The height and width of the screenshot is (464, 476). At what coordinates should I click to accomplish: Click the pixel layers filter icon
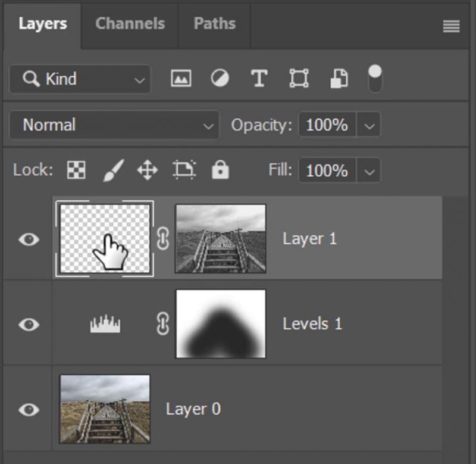(x=180, y=78)
